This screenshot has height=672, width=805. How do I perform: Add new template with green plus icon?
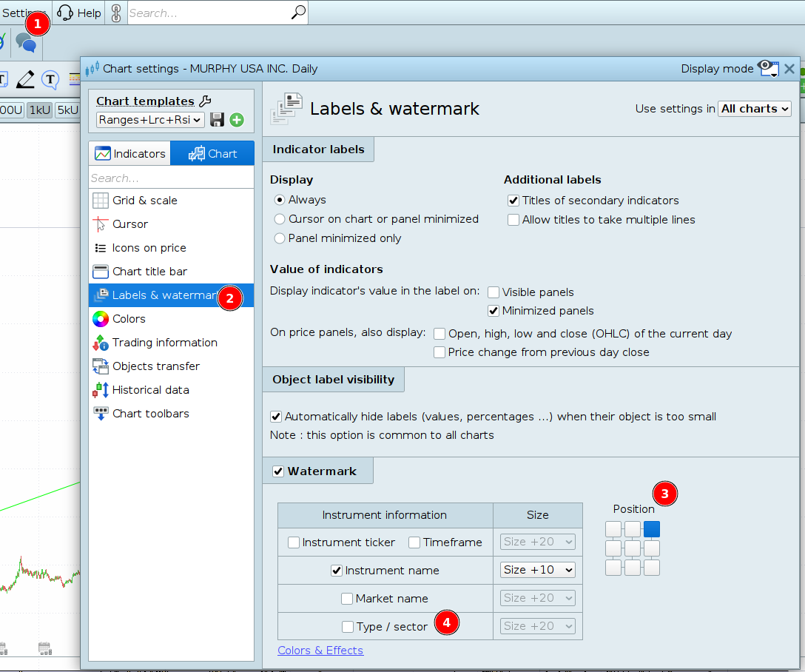[237, 120]
